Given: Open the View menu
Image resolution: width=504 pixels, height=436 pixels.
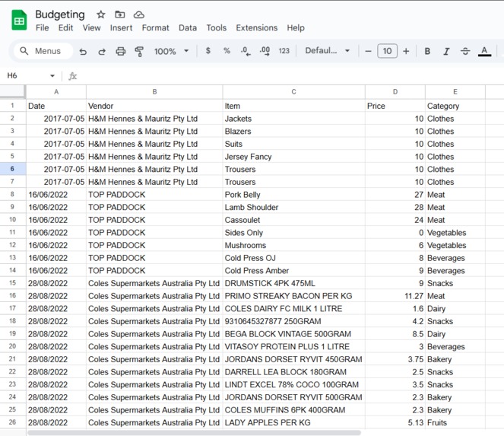Looking at the screenshot, I should (91, 28).
